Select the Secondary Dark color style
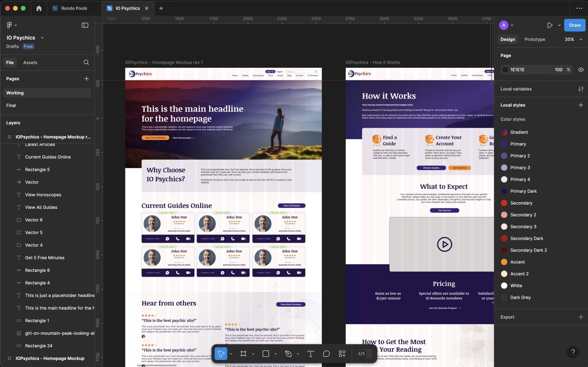Image resolution: width=588 pixels, height=367 pixels. pyautogui.click(x=526, y=238)
